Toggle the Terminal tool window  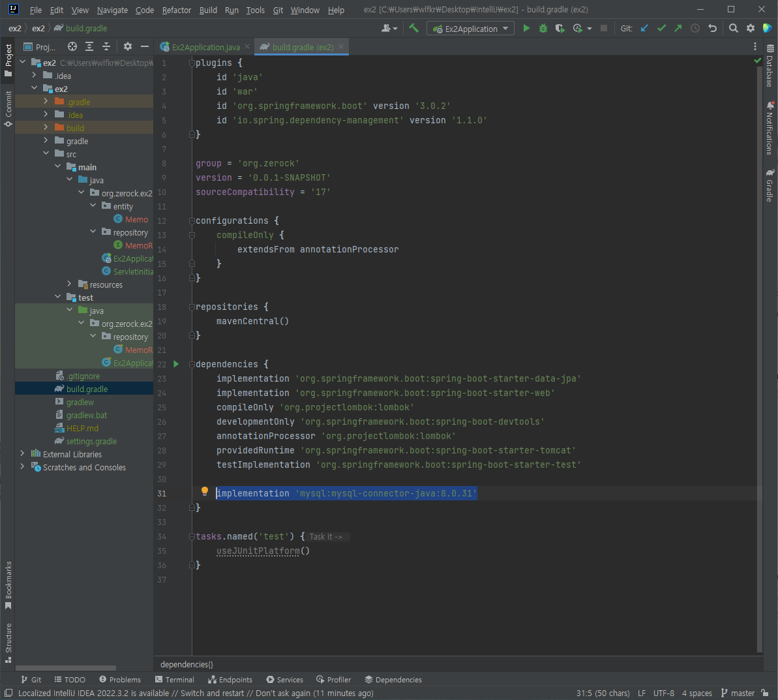click(x=175, y=680)
